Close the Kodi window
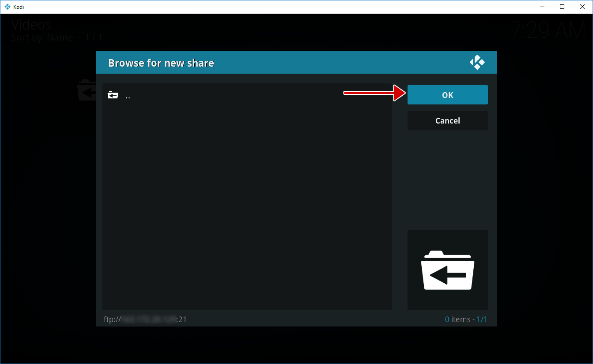 click(x=582, y=7)
